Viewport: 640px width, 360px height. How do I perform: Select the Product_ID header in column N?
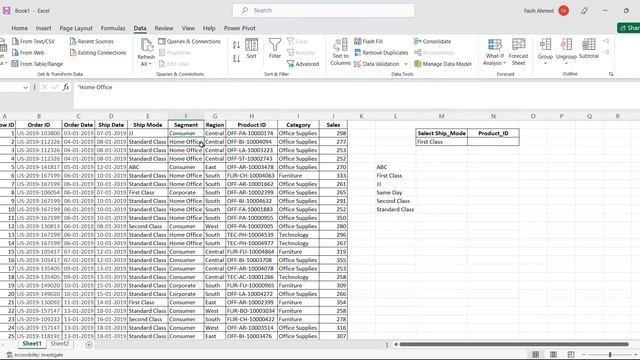tap(493, 133)
